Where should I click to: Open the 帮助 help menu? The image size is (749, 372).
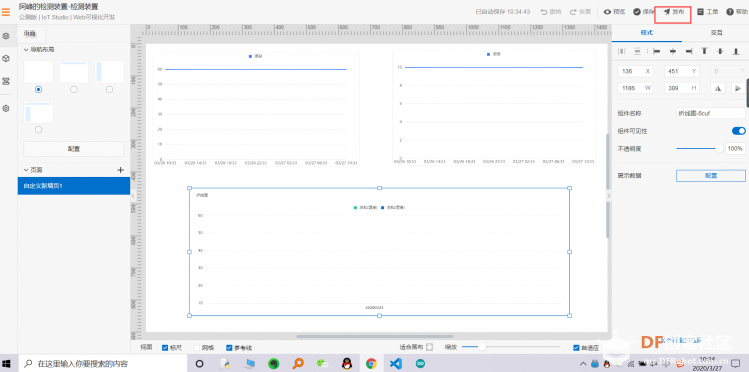(x=737, y=12)
